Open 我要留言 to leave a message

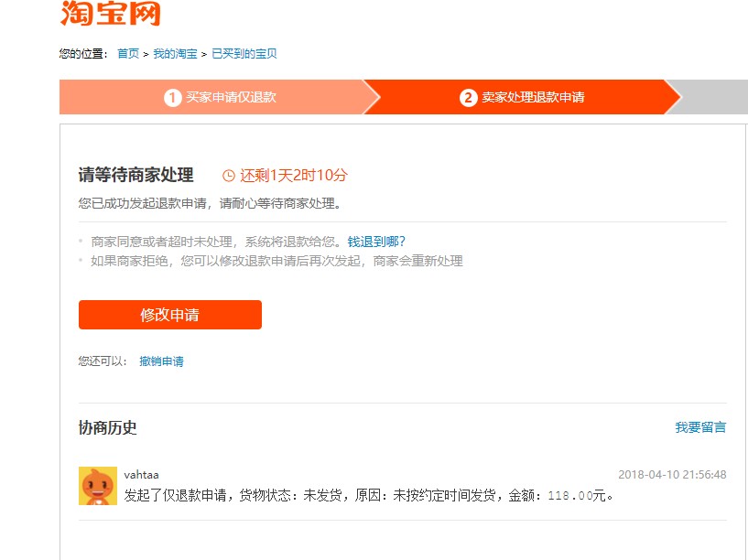click(700, 427)
